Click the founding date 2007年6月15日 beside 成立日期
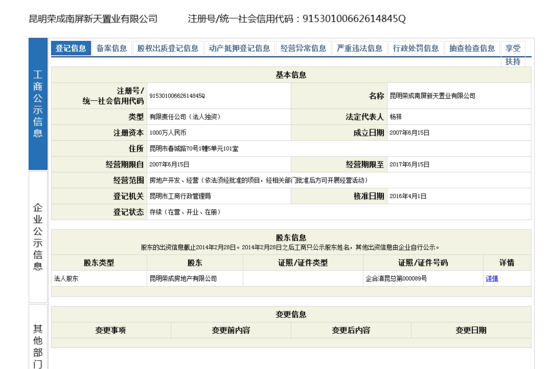550x369 pixels. tap(409, 133)
